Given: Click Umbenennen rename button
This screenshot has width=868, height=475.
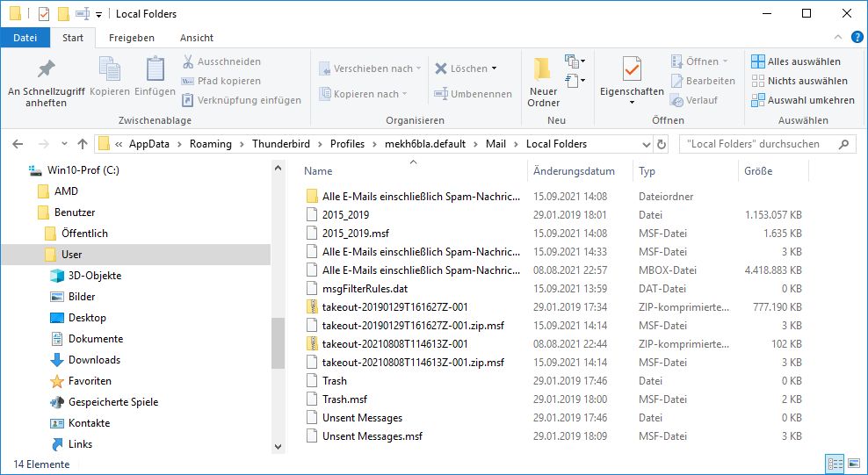Looking at the screenshot, I should coord(474,94).
